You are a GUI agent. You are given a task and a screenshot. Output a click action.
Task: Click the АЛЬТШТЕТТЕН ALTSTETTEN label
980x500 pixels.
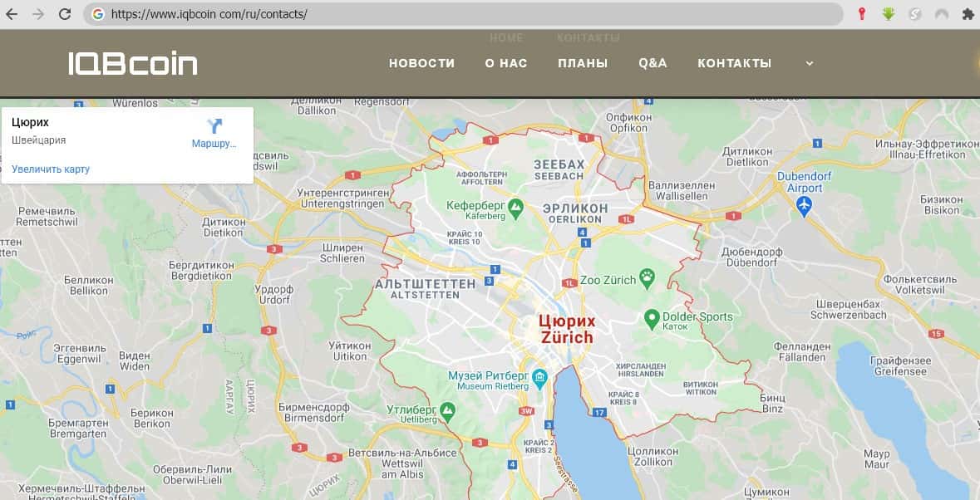tap(425, 288)
